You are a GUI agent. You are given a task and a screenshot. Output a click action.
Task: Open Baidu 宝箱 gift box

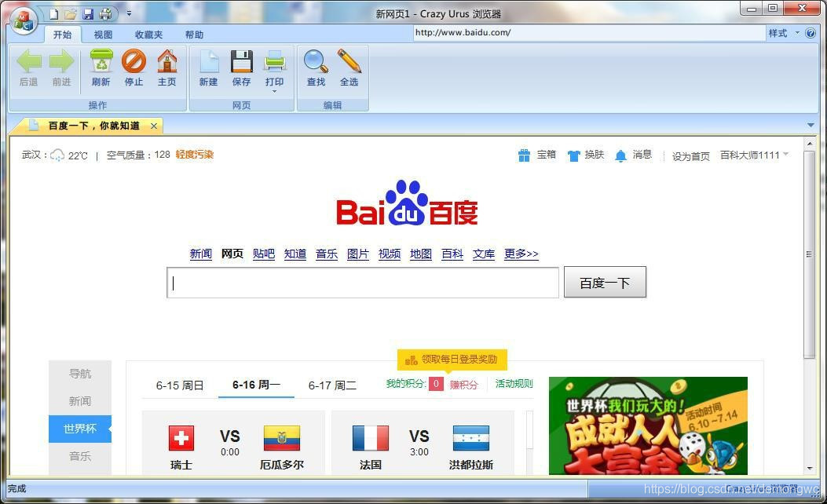pyautogui.click(x=524, y=155)
